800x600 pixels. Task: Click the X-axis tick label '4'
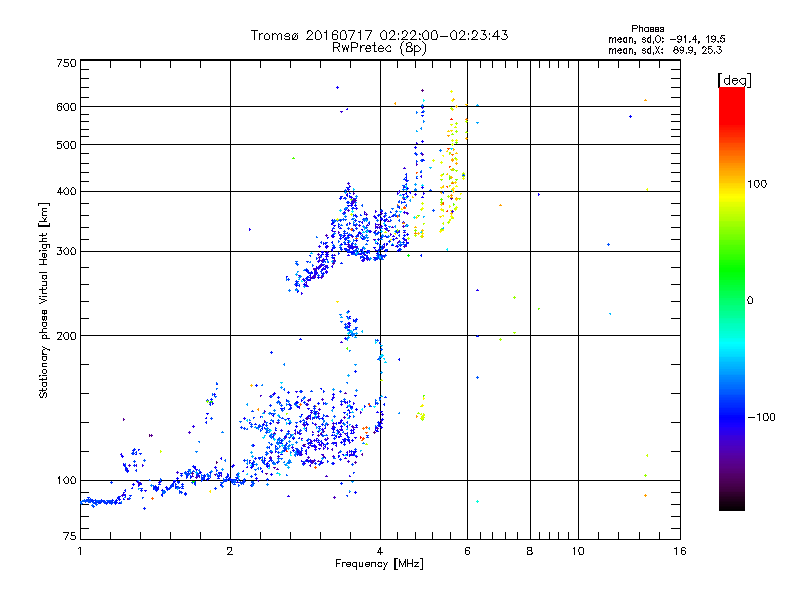pos(380,551)
